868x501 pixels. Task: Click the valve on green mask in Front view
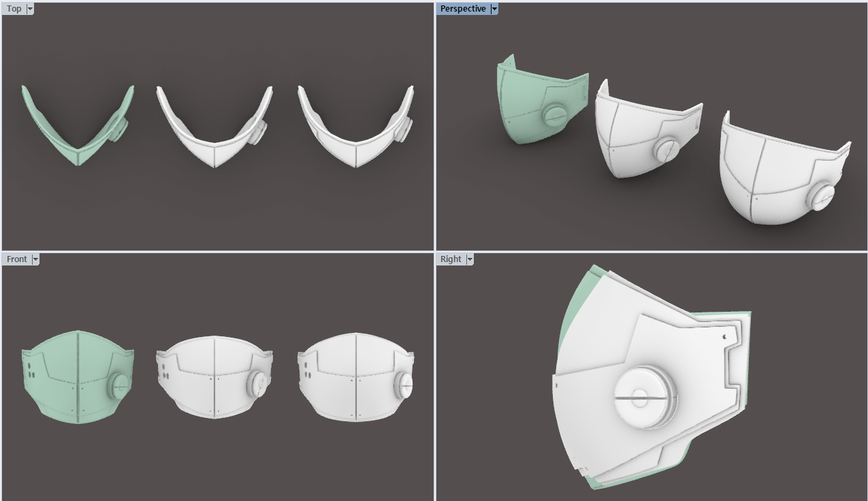coord(120,387)
